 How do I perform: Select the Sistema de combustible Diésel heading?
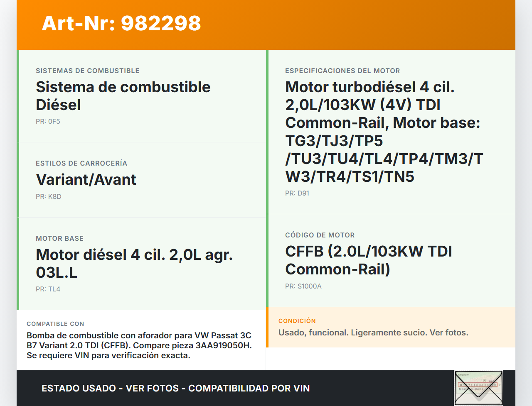123,96
